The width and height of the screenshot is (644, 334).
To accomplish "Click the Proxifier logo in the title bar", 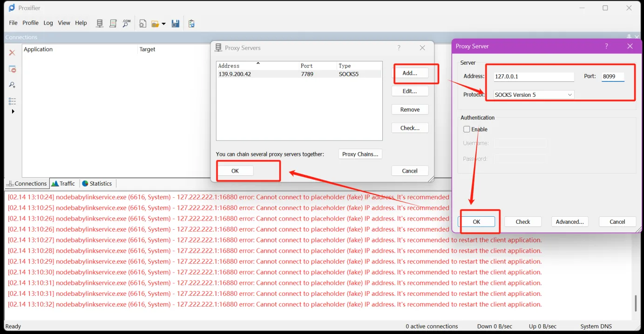I will coord(12,8).
